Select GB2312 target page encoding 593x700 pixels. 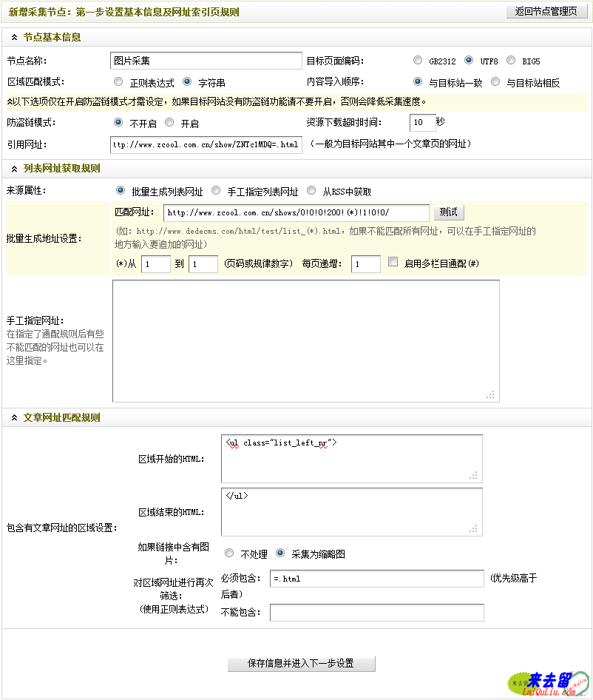coord(418,60)
